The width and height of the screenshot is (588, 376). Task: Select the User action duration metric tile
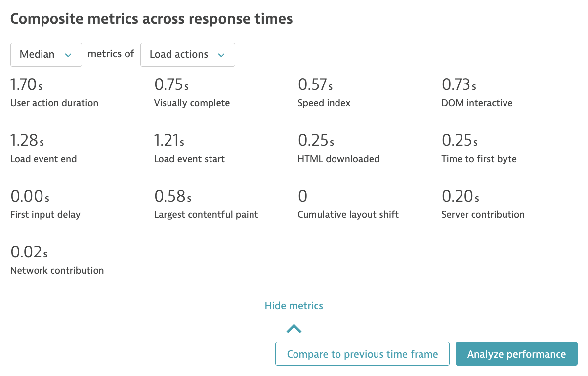pos(54,92)
